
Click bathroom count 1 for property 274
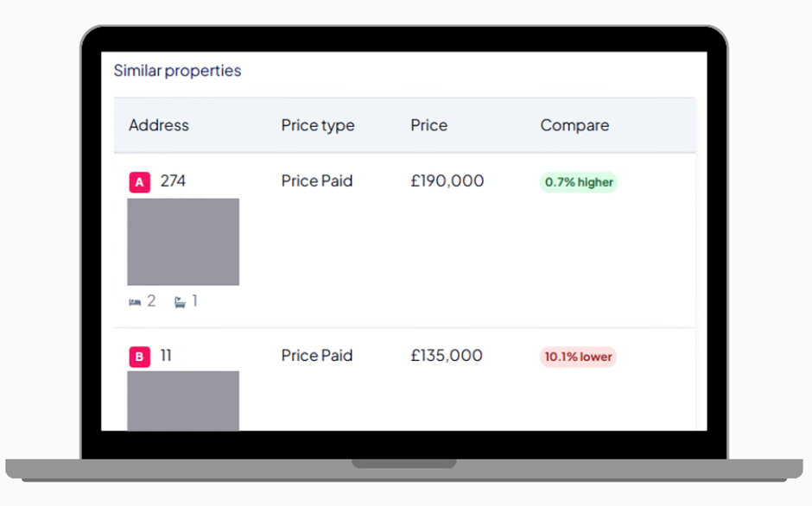[x=194, y=301]
